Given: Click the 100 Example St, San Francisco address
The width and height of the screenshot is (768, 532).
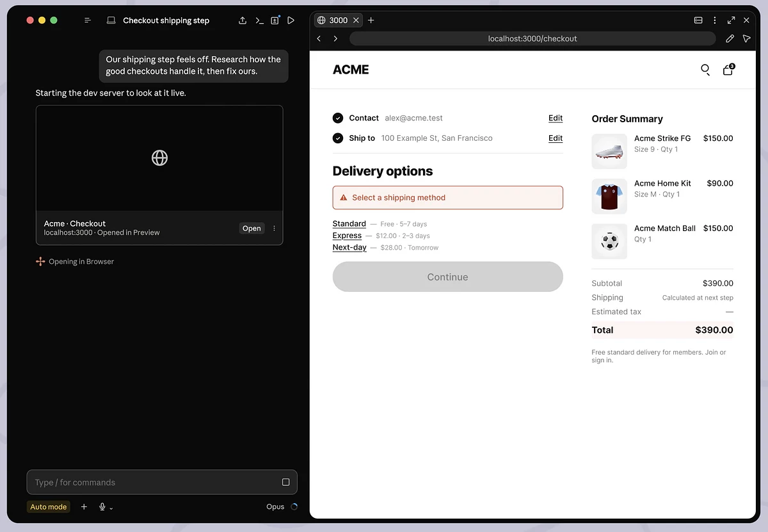Looking at the screenshot, I should (437, 138).
